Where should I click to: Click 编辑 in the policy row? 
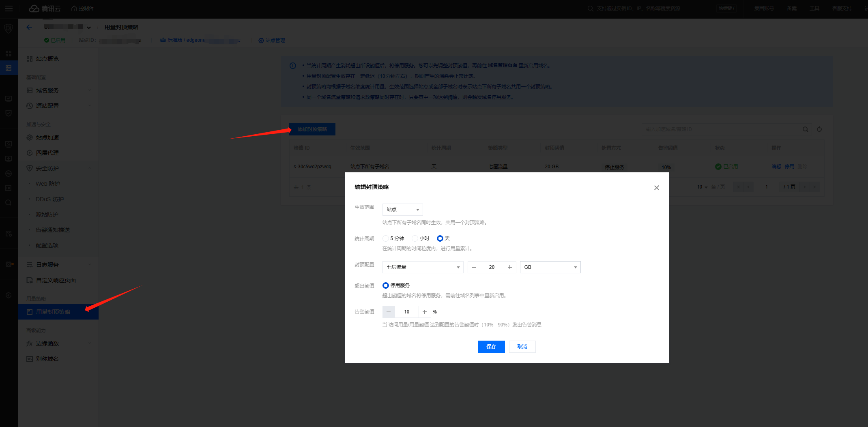pyautogui.click(x=776, y=167)
